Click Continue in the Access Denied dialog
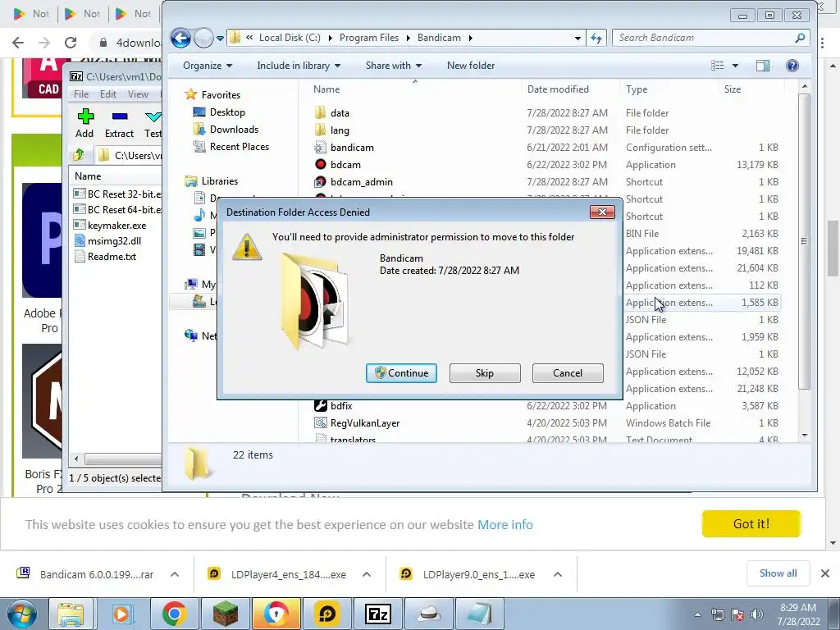Screen dimensions: 840x630 point(401,373)
